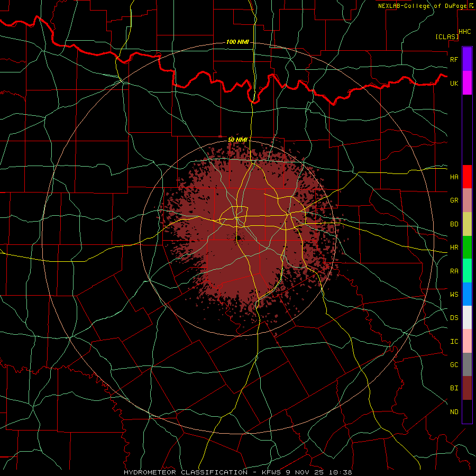Image resolution: width=476 pixels, height=476 pixels.
Task: Click the "HA" legend label text
Action: point(454,177)
